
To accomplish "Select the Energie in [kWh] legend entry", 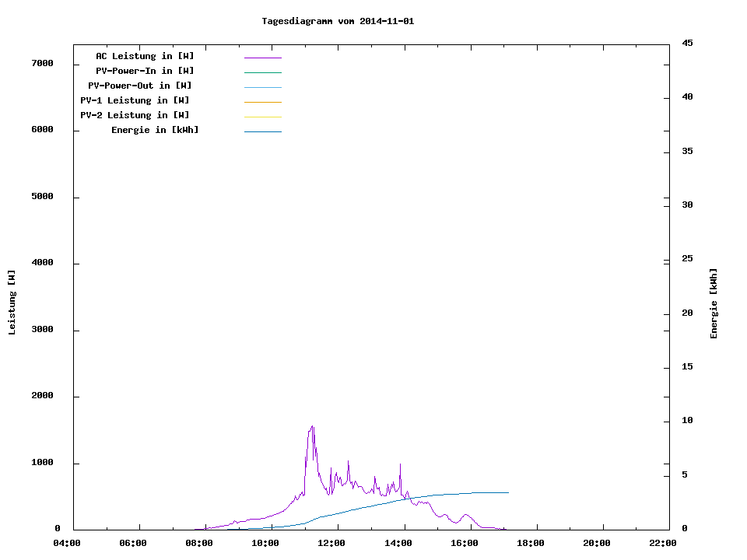I will tap(155, 130).
